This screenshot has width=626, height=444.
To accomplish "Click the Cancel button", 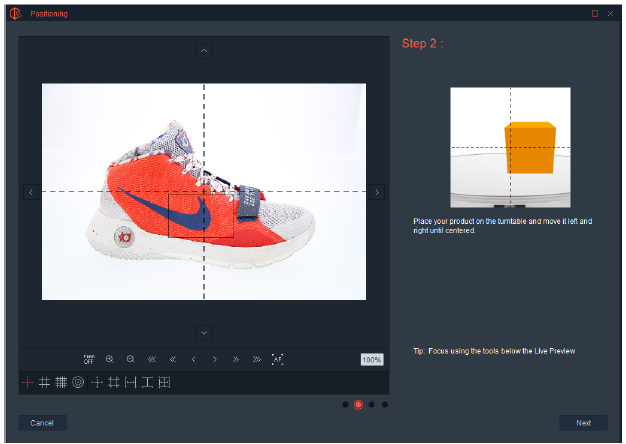I will click(x=42, y=423).
